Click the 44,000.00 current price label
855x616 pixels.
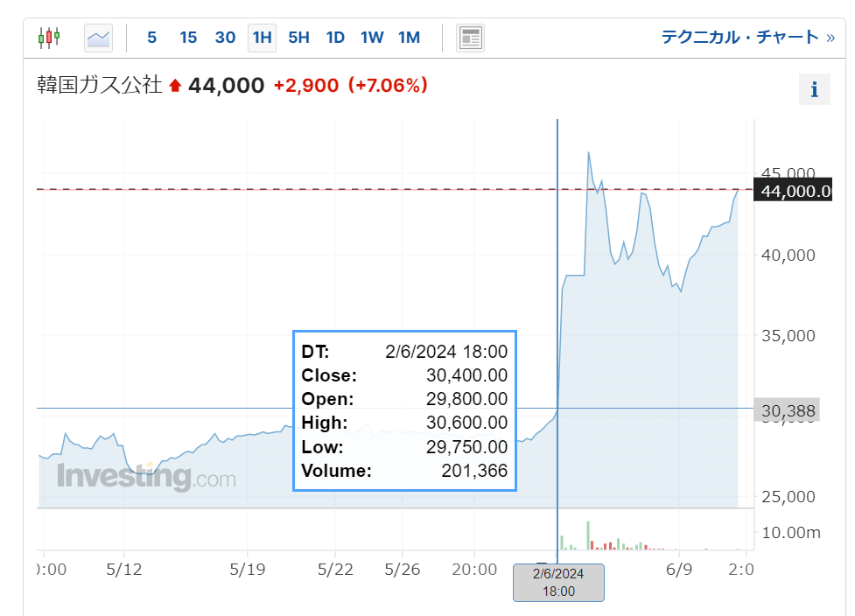(795, 191)
